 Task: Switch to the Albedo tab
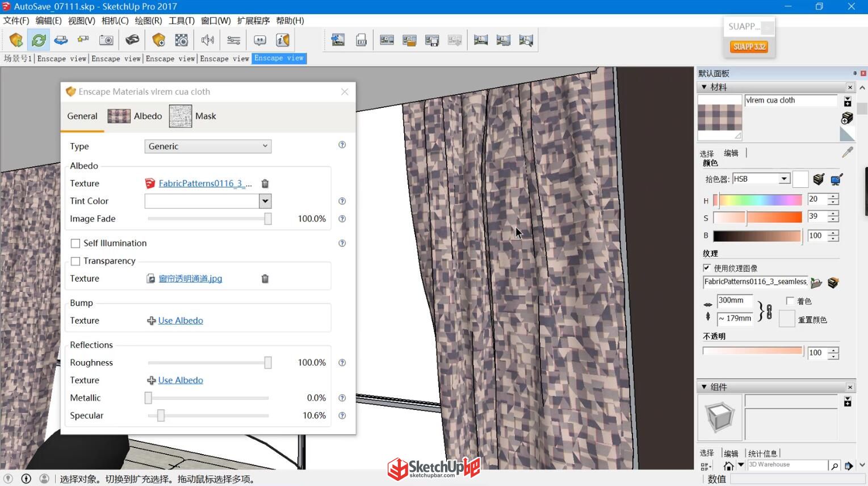pos(135,116)
